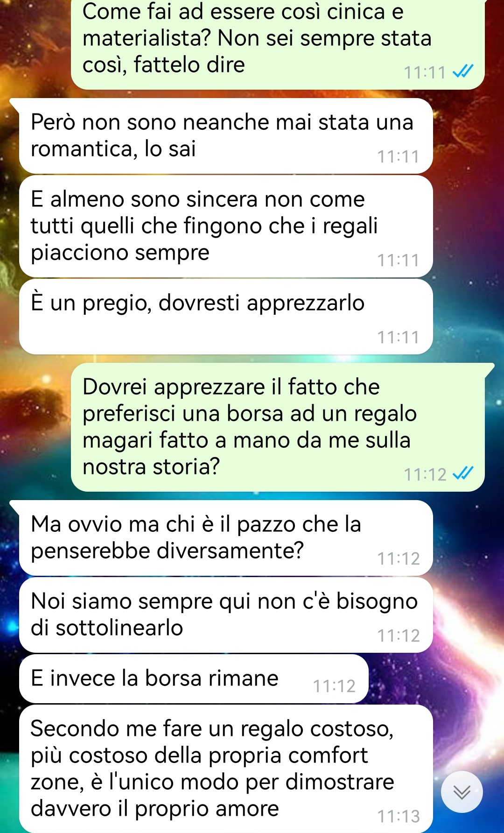Select message 'Però non sono neanche mai stata'
Viewport: 504px width, 833px height.
[226, 136]
